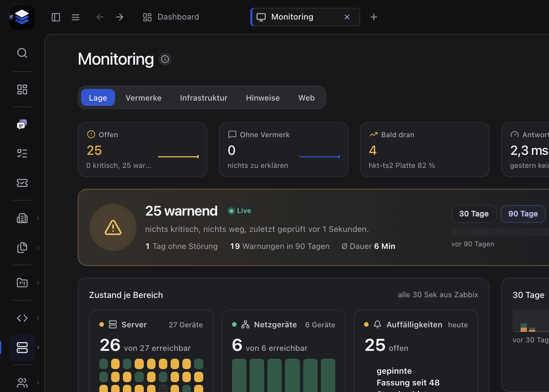Click '1 Tag ohne Störung' text
Viewport: 549px width, 392px height.
click(181, 246)
